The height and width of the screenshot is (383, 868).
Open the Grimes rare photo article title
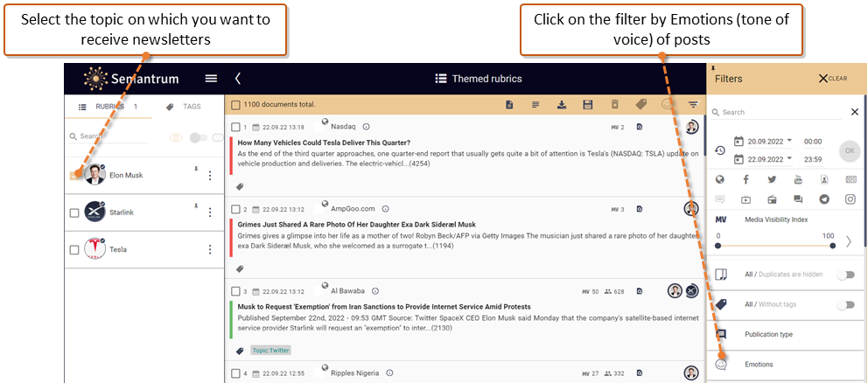(x=356, y=224)
